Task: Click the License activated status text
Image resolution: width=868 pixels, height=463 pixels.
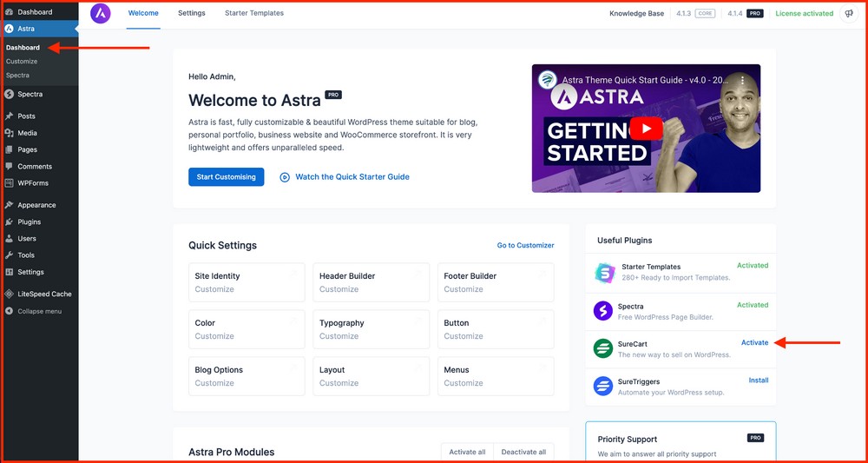Action: 804,14
